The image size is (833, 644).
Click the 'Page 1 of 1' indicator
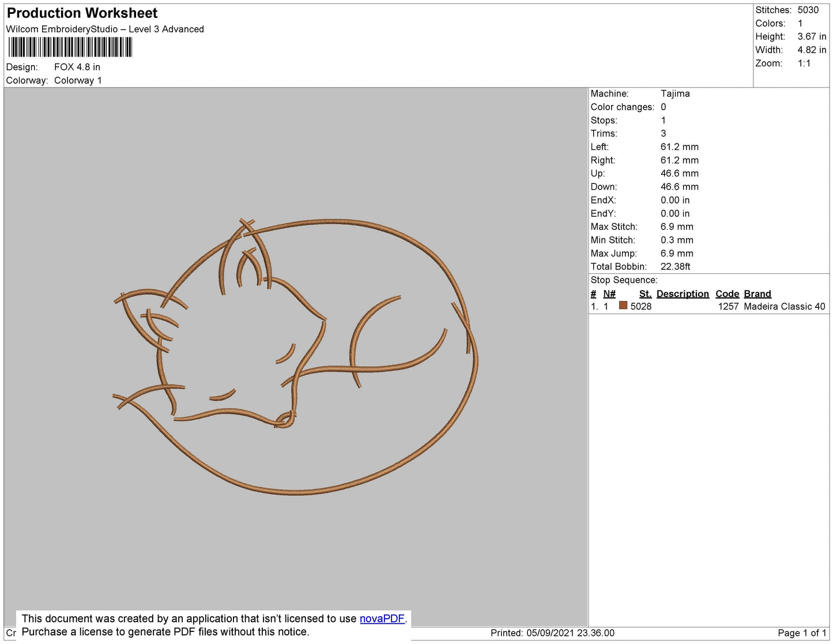[802, 633]
